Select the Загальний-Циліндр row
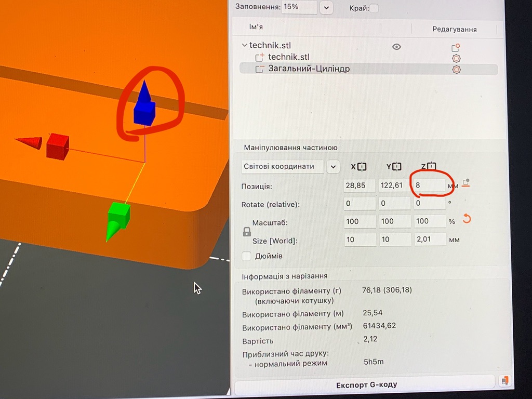 [x=368, y=69]
